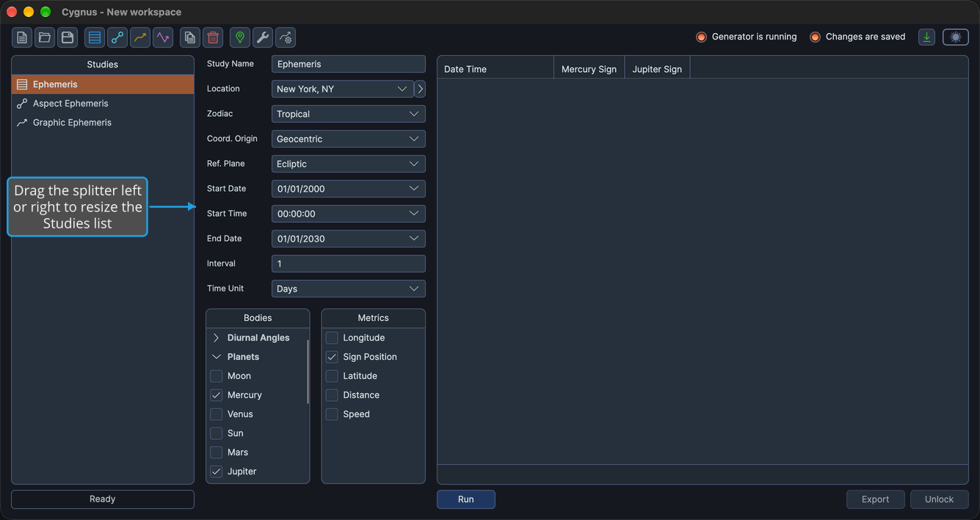Click the purple zigzag chart toolbar icon

[x=163, y=37]
